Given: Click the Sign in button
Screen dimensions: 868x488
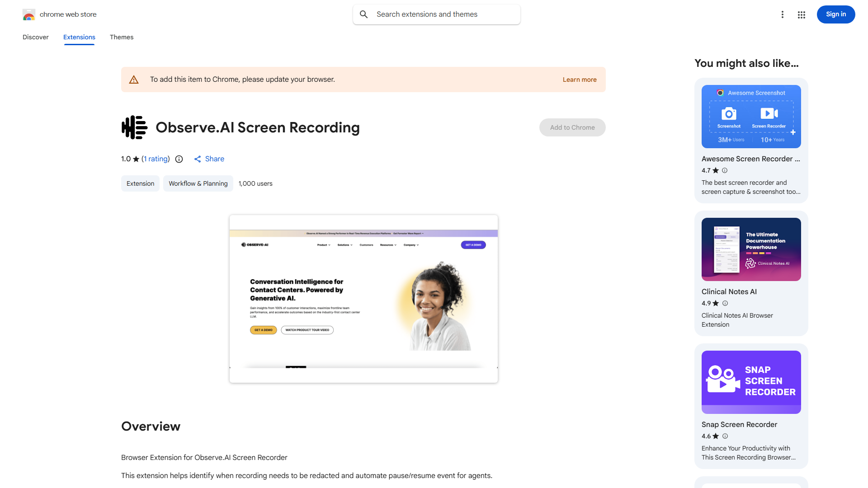Looking at the screenshot, I should tap(835, 14).
